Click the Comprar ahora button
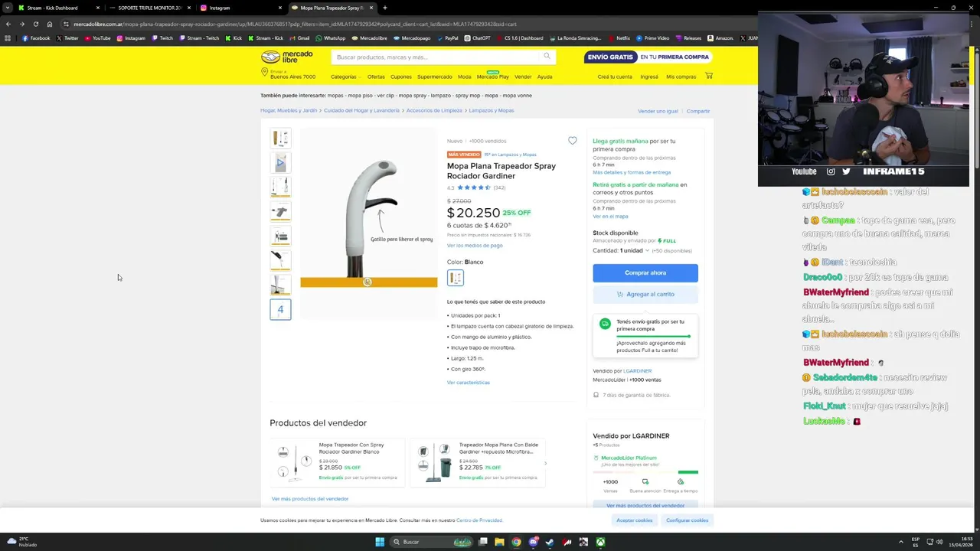Viewport: 980px width, 551px height. 645,272
